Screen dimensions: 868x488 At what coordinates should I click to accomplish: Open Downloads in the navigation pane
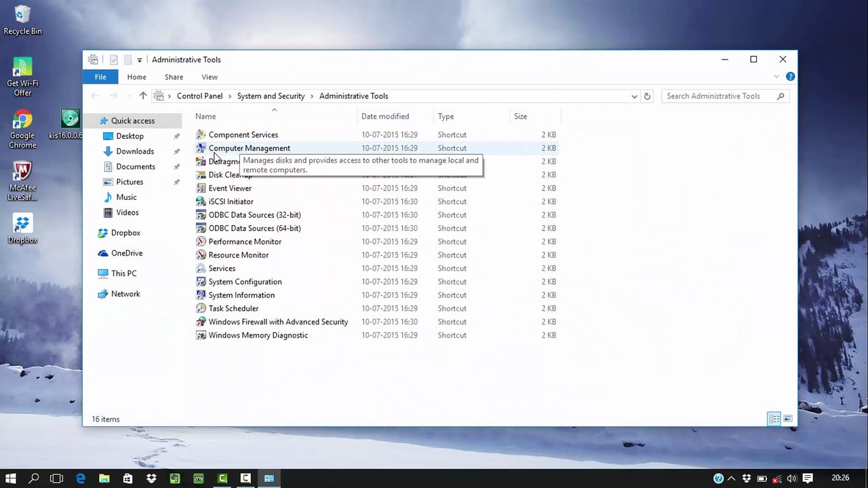point(135,151)
